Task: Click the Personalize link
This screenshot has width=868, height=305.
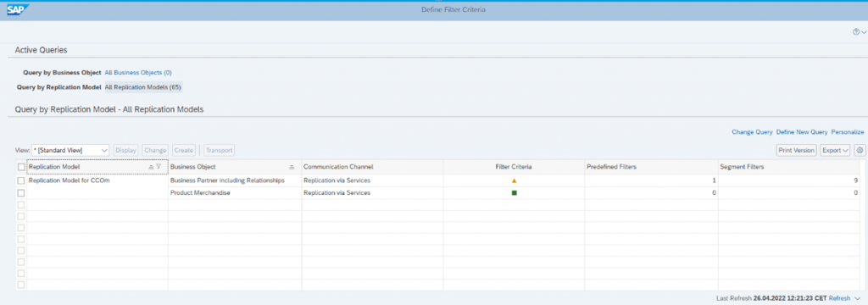Action: pos(848,132)
